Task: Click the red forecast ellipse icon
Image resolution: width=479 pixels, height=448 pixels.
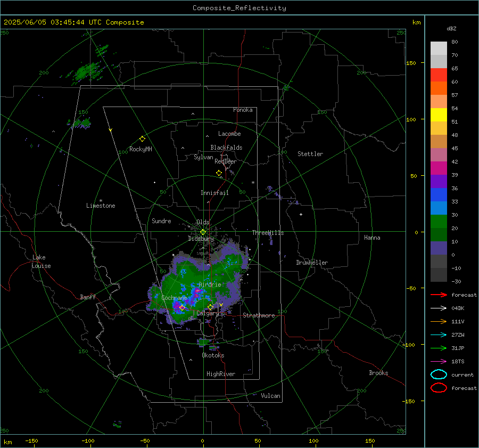Action: tap(439, 388)
